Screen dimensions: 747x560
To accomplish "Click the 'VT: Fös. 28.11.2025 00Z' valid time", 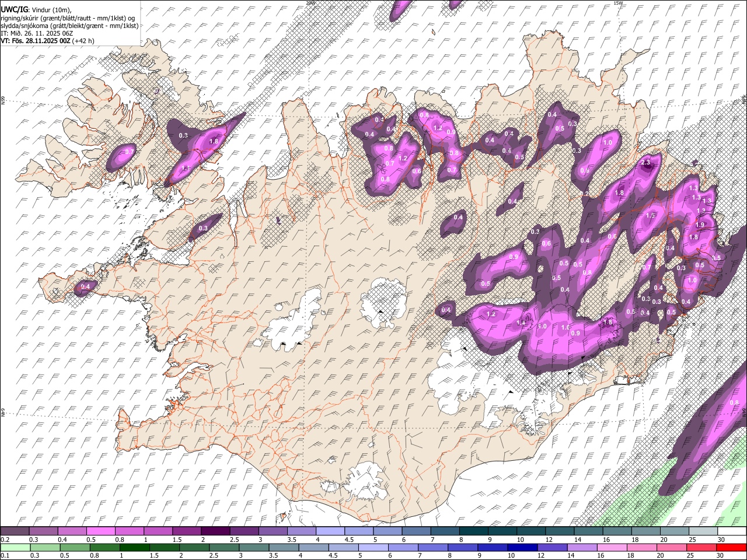I will pos(36,41).
